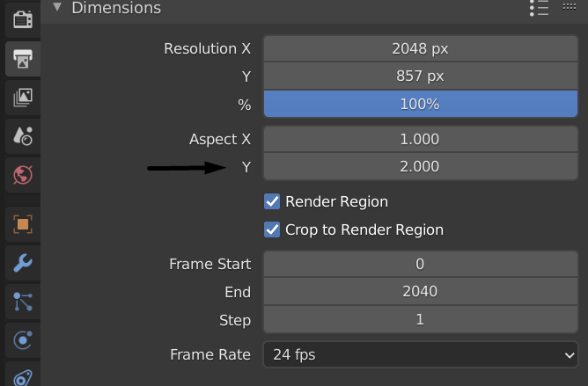Screen dimensions: 588x386
Task: Click the Resolution X field
Action: pos(421,48)
